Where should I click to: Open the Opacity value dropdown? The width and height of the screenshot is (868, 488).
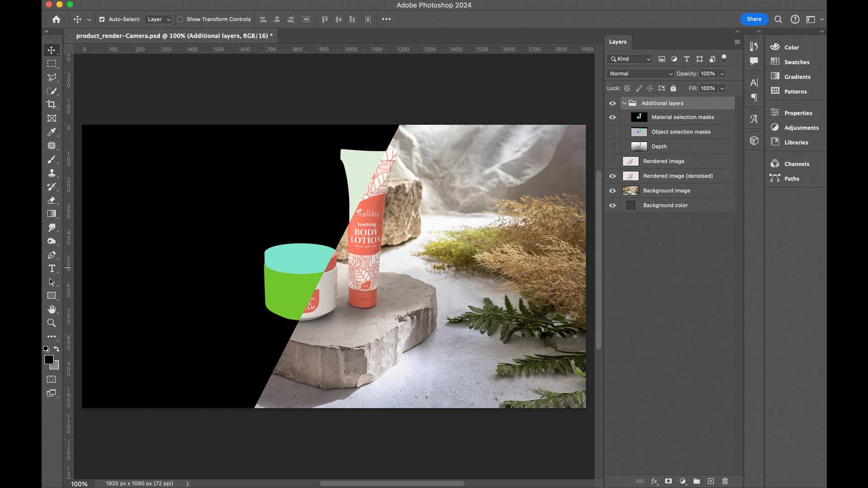tap(722, 74)
